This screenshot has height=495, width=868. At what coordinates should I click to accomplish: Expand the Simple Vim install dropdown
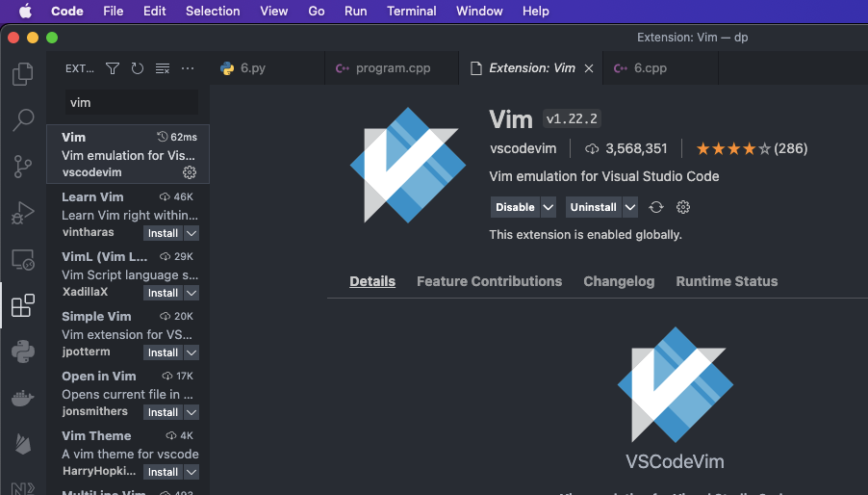(191, 352)
